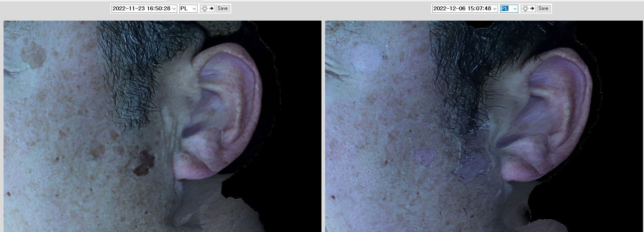Screen dimensions: 644x232
Task: Open the right panel PL mode dropdown
Action: pos(509,9)
